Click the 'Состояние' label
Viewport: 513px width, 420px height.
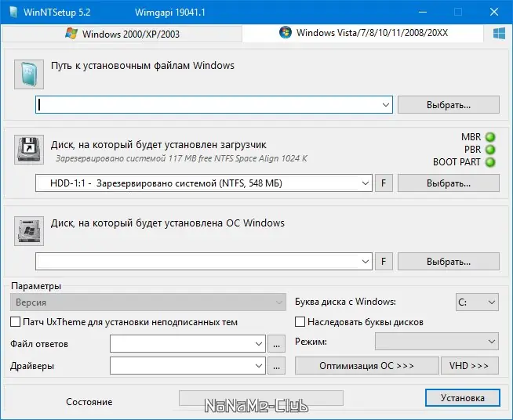pyautogui.click(x=89, y=402)
